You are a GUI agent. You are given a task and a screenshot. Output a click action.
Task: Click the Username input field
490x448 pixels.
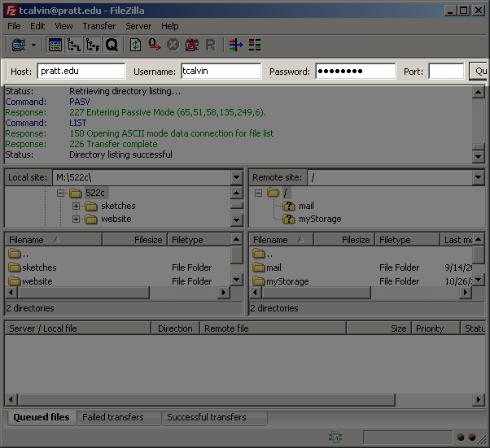pos(221,72)
